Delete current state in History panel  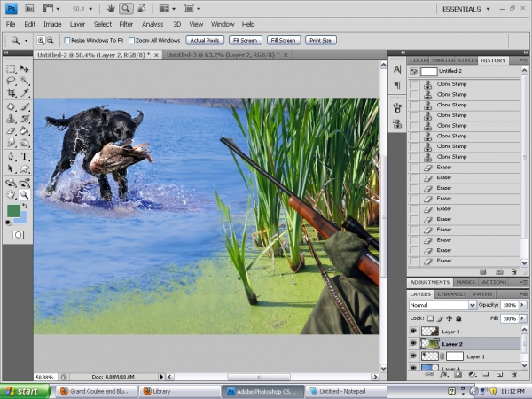coord(513,272)
